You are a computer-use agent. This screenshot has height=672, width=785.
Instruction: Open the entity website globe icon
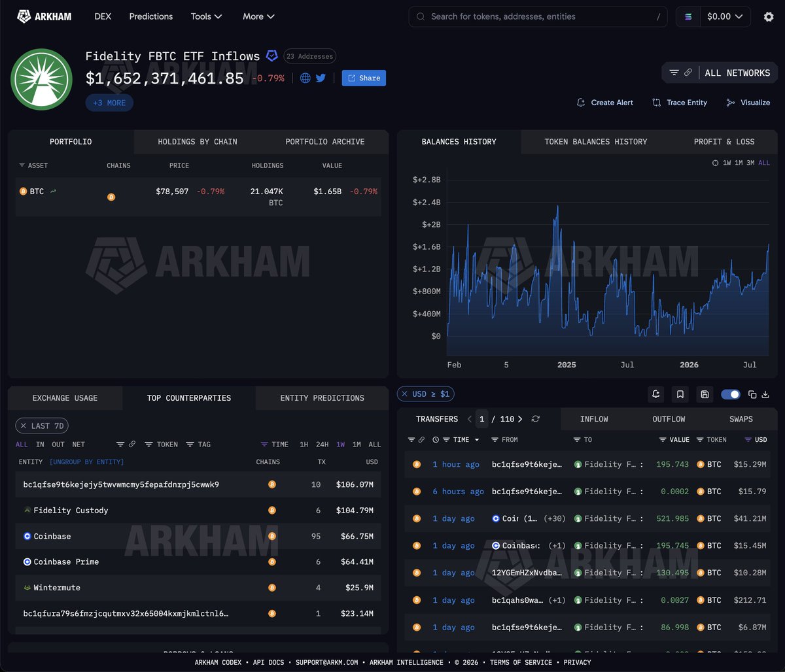305,78
